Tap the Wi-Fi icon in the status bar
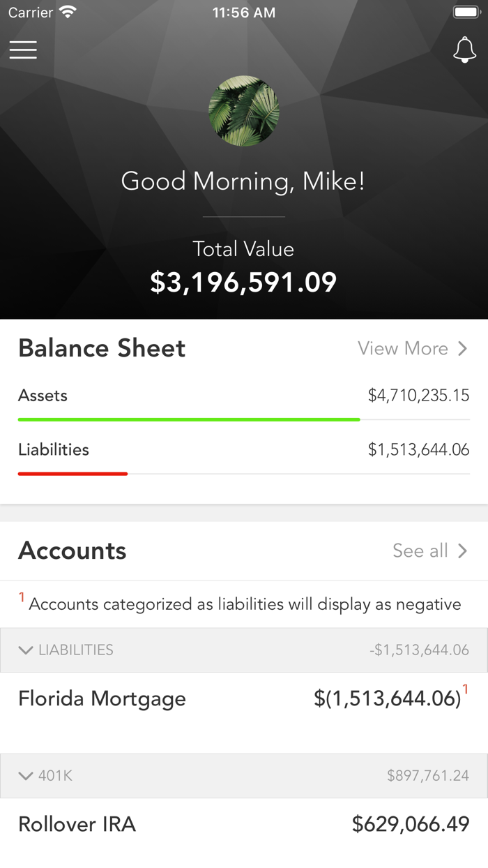Screen dimensions: 488x868 [x=67, y=11]
